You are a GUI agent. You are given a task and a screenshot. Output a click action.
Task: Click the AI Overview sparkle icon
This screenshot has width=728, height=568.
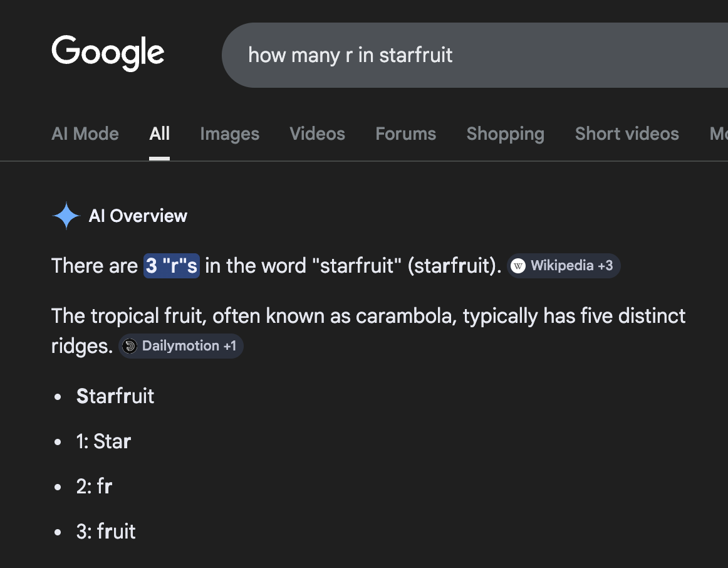click(x=66, y=216)
